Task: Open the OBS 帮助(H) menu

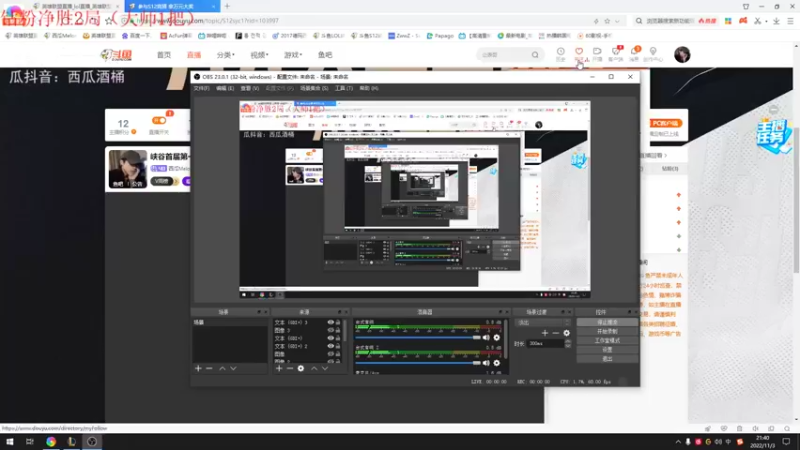Action: pos(369,88)
